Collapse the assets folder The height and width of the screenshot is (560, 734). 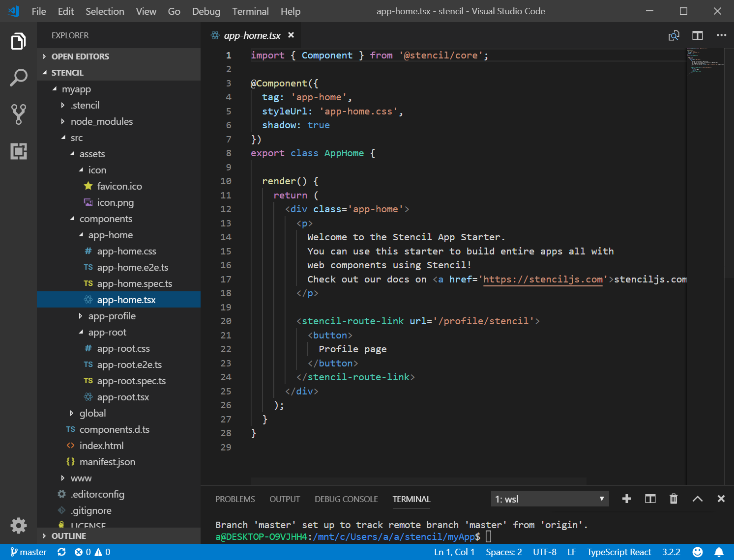point(118,154)
